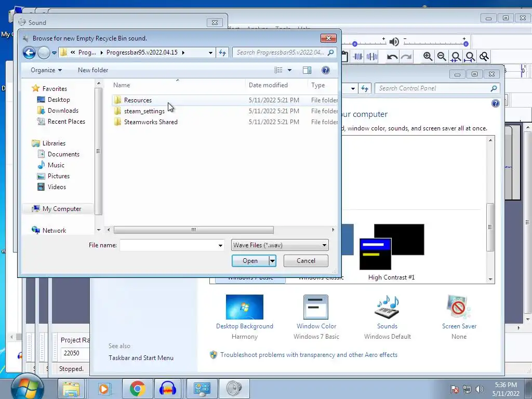Viewport: 532px width, 399px height.
Task: Sort files by Type column
Action: [318, 85]
